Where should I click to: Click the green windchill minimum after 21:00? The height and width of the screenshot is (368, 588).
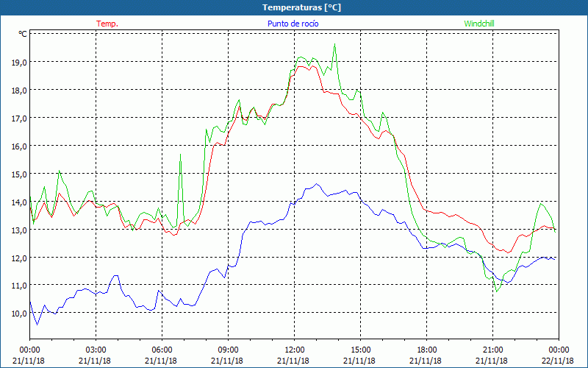497,291
